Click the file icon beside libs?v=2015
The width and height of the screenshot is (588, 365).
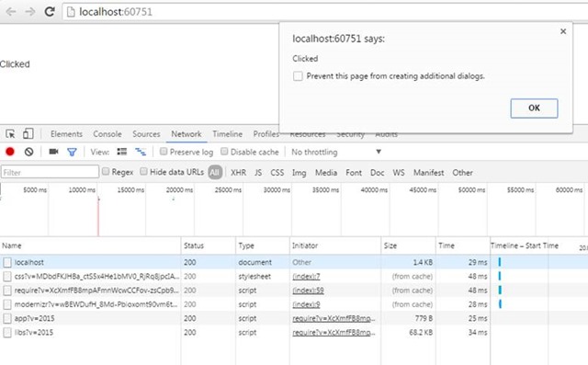pos(7,333)
